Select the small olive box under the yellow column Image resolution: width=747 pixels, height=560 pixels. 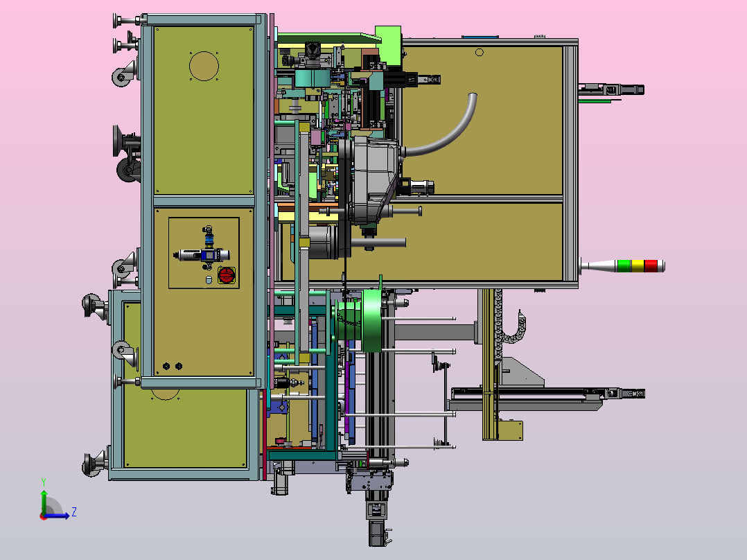point(510,430)
